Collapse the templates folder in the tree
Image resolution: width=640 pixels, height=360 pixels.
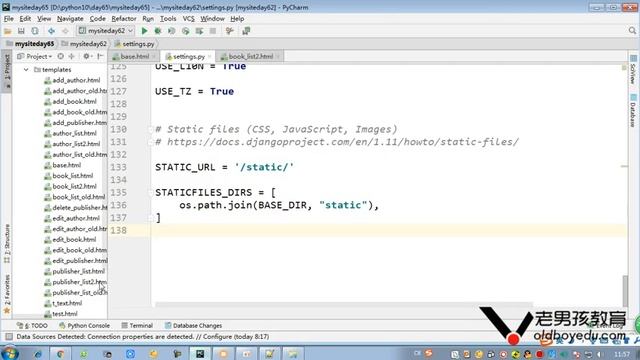pos(26,70)
